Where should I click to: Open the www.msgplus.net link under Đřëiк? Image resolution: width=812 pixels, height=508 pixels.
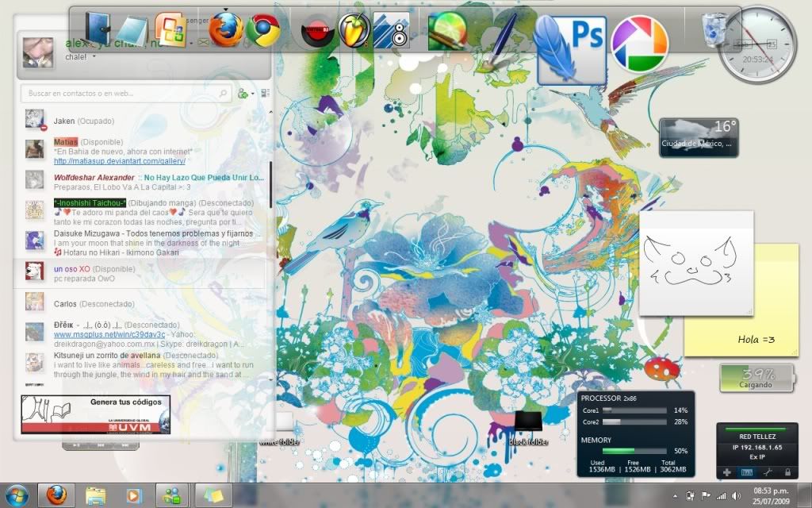click(109, 334)
